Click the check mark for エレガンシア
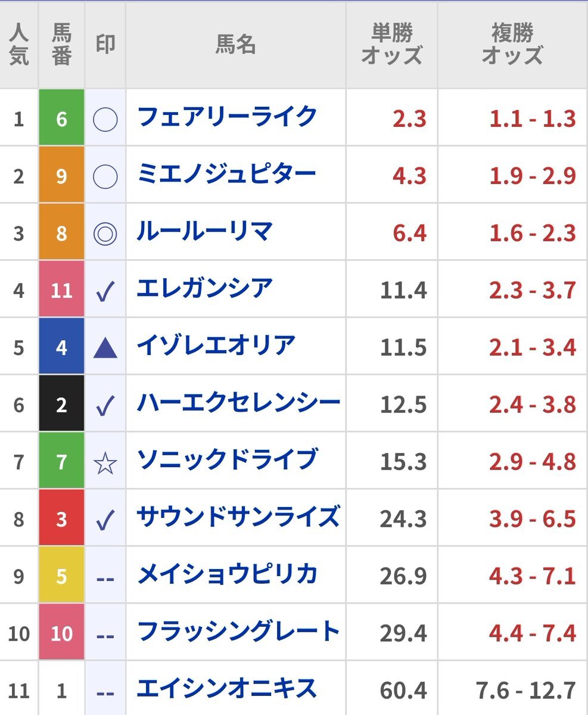Image resolution: width=588 pixels, height=715 pixels. click(105, 291)
